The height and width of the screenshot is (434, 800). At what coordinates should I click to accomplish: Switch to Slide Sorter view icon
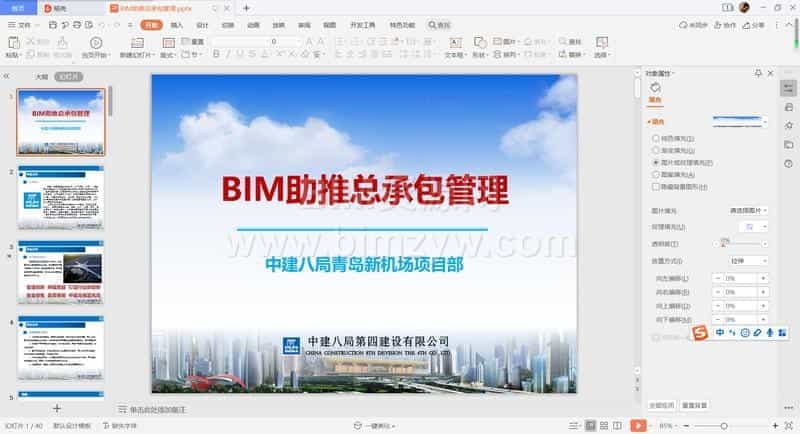604,425
